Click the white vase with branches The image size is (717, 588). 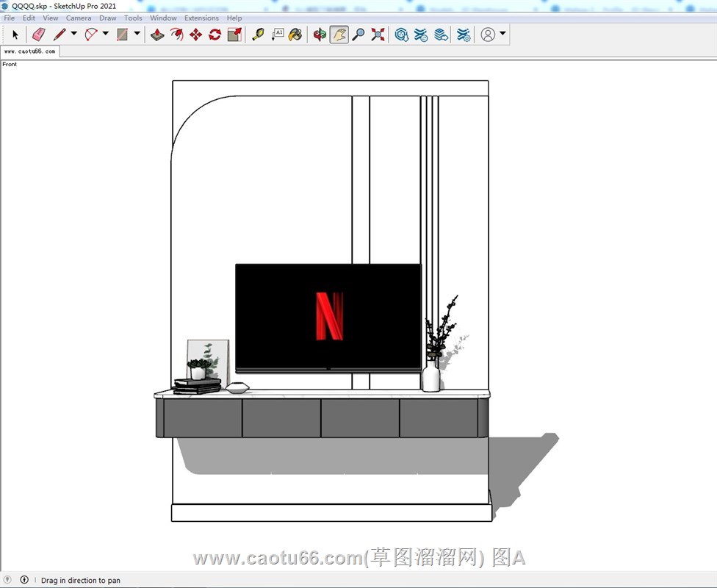pyautogui.click(x=431, y=376)
